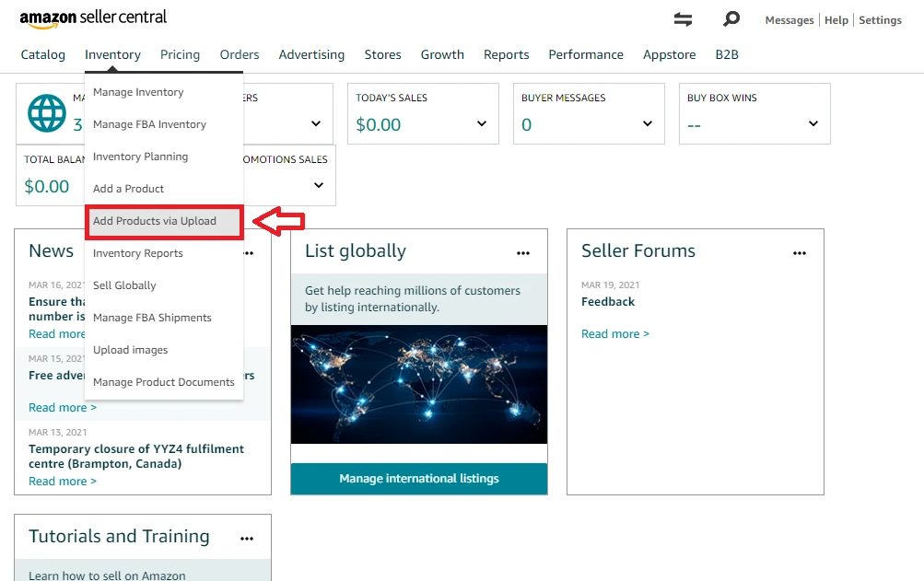Read more under Feedback post

click(615, 334)
